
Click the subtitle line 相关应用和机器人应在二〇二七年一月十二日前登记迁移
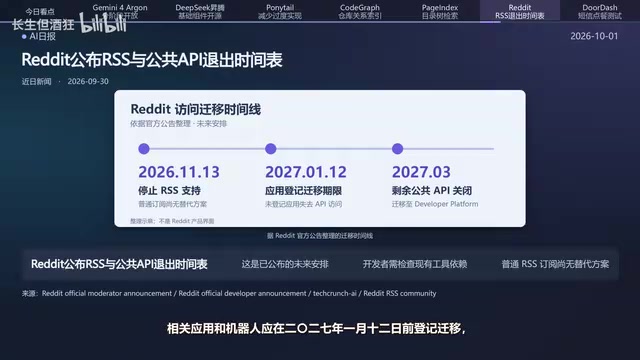coord(316,329)
